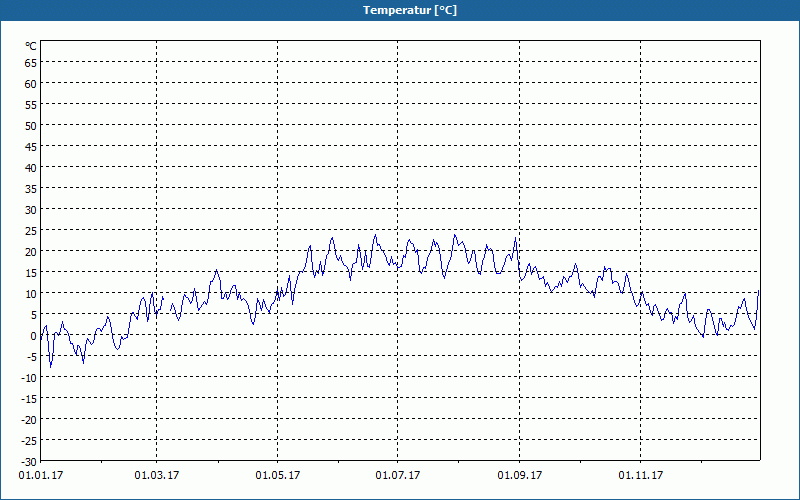Click the 0 value on temperature axis

34,336
